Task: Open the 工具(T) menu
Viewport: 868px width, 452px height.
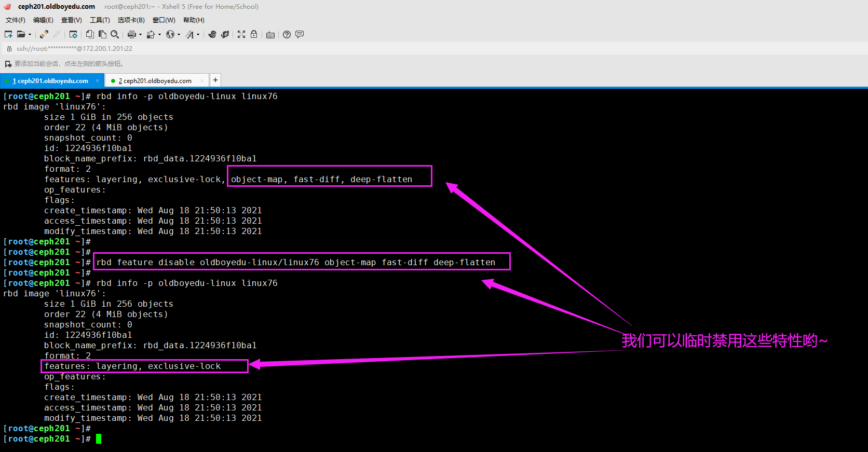Action: coord(100,20)
